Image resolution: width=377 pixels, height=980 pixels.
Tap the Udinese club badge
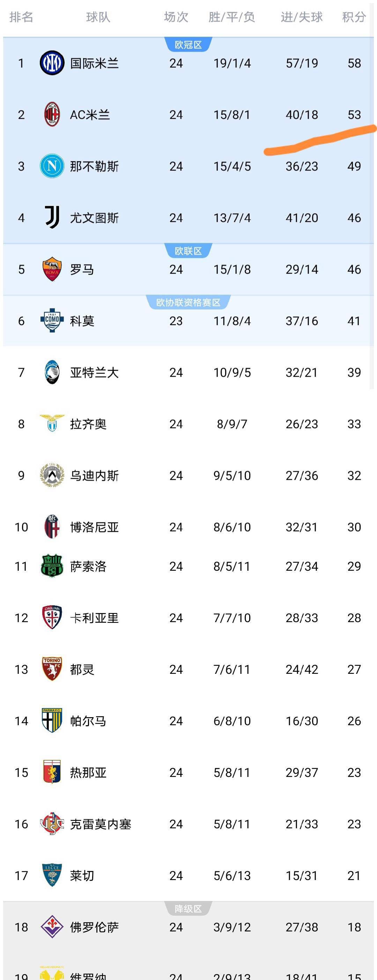point(52,475)
